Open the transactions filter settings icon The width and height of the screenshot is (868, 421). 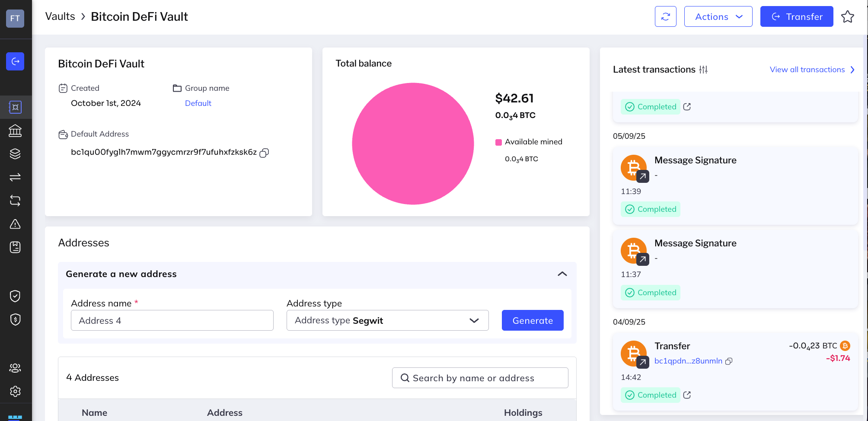point(703,70)
